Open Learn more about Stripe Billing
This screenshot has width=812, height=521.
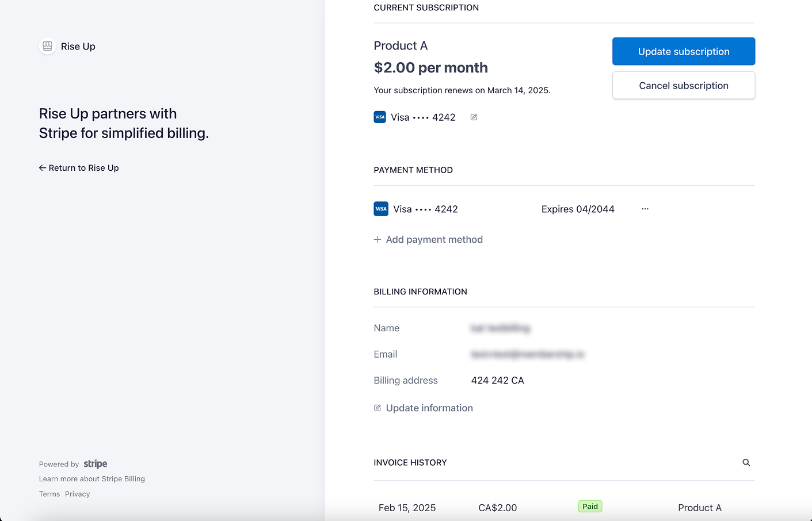pyautogui.click(x=92, y=478)
